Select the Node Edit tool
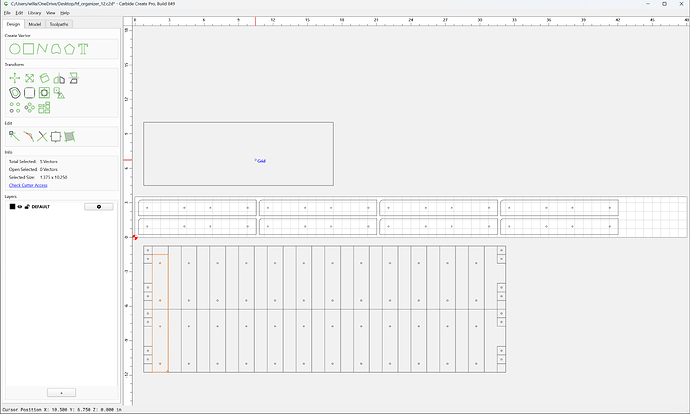This screenshot has width=690, height=414. 14,136
